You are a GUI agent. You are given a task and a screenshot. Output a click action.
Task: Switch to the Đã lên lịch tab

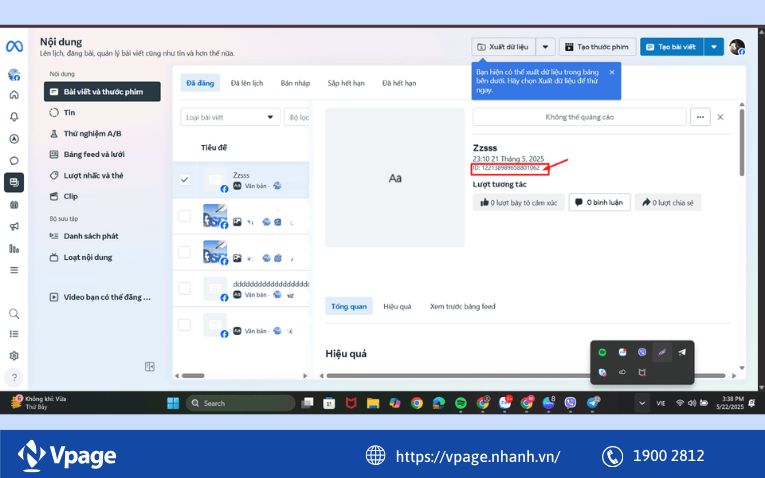click(247, 83)
